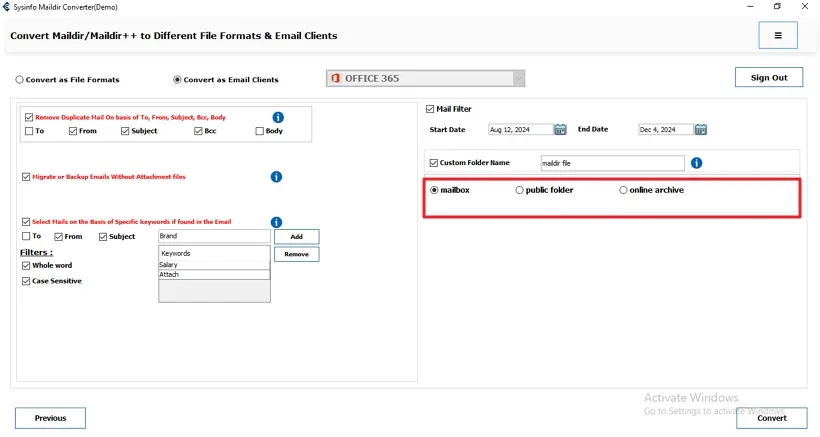Select Convert as File Formats option
820x437 pixels.
coord(20,80)
